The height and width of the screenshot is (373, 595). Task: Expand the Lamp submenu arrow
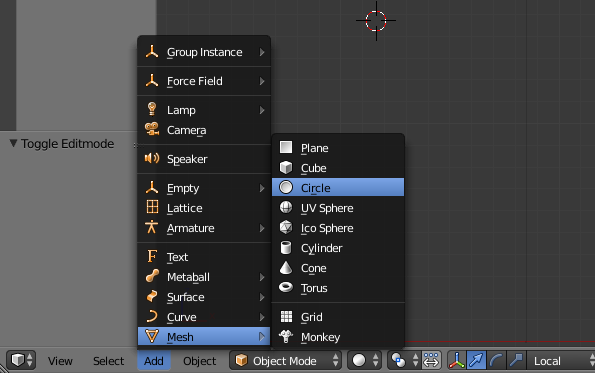tap(262, 110)
